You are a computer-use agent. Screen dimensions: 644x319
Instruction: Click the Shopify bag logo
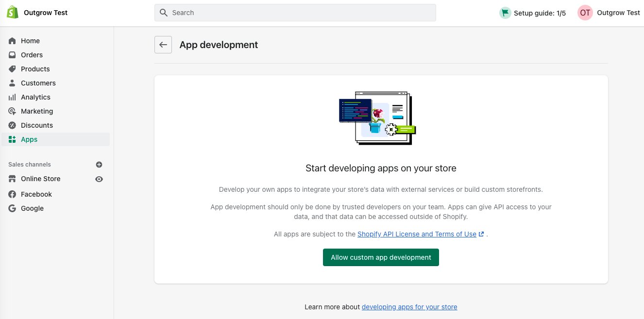coord(13,13)
